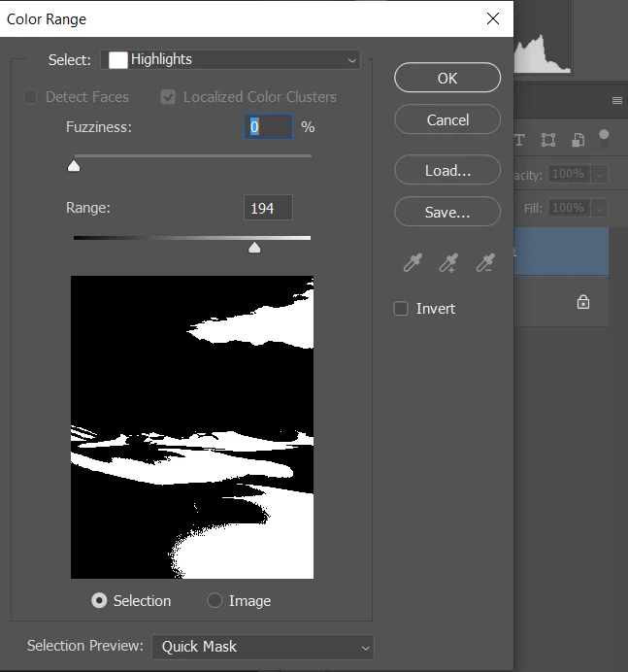The height and width of the screenshot is (672, 628).
Task: Choose the Add to Sample eyedropper
Action: [x=447, y=263]
